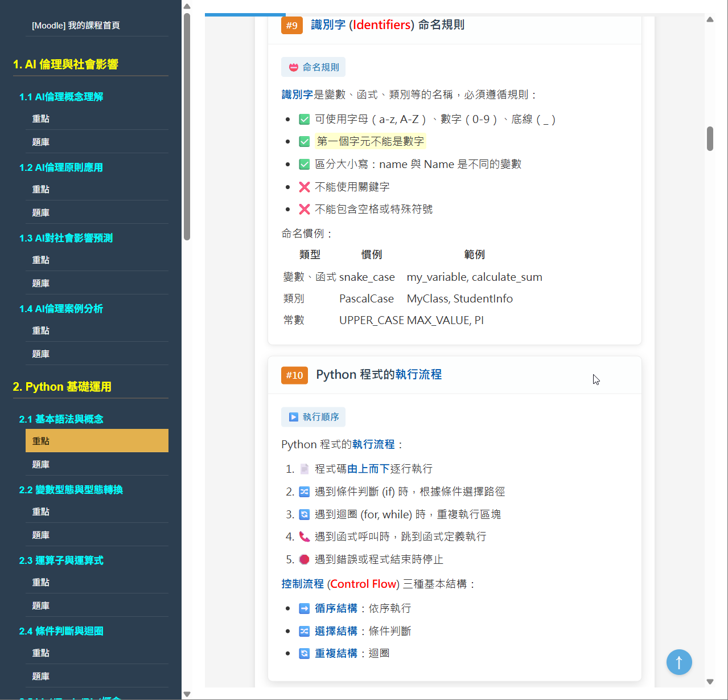Screen dimensions: 728x700
Task: Click shuffle icon beside 遇到條件判斷 (if) 時
Action: point(305,492)
